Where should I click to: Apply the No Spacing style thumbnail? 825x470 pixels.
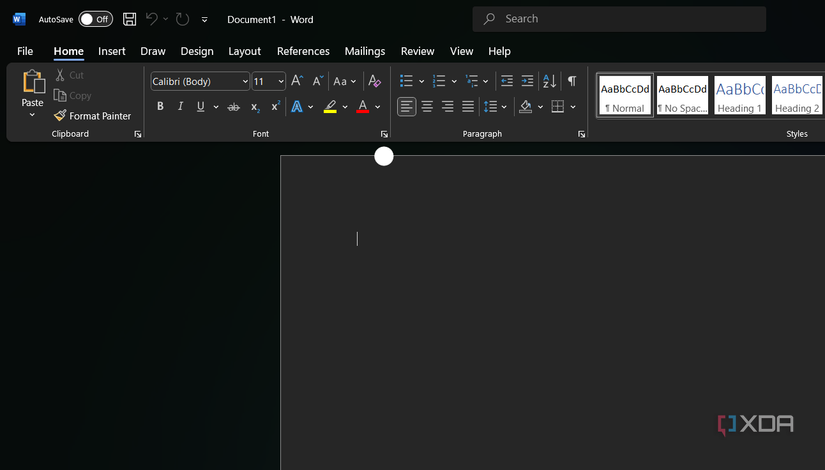point(682,95)
